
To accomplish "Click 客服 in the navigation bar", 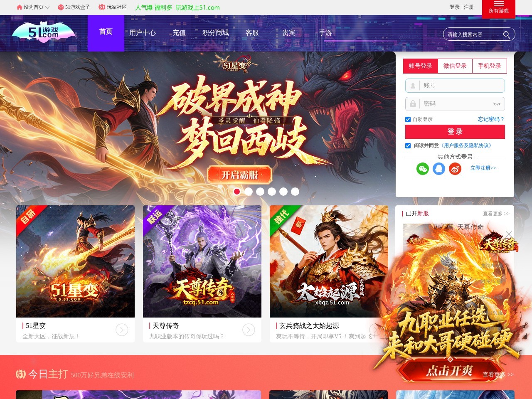I will (252, 33).
